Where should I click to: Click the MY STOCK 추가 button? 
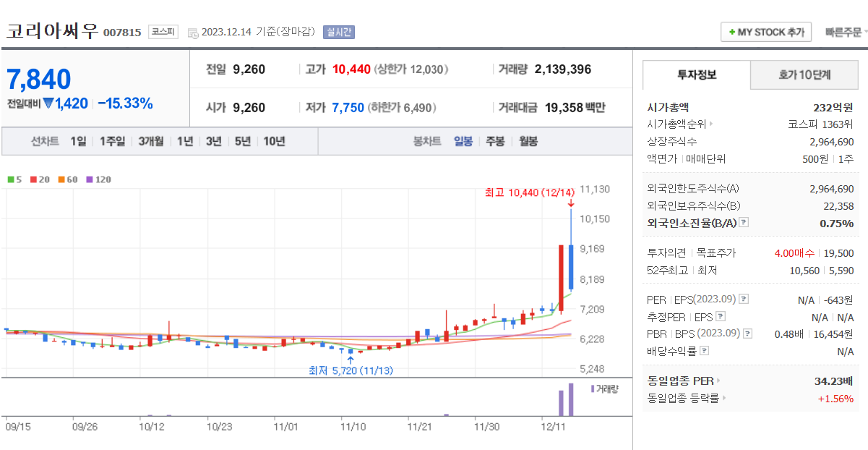tap(766, 32)
